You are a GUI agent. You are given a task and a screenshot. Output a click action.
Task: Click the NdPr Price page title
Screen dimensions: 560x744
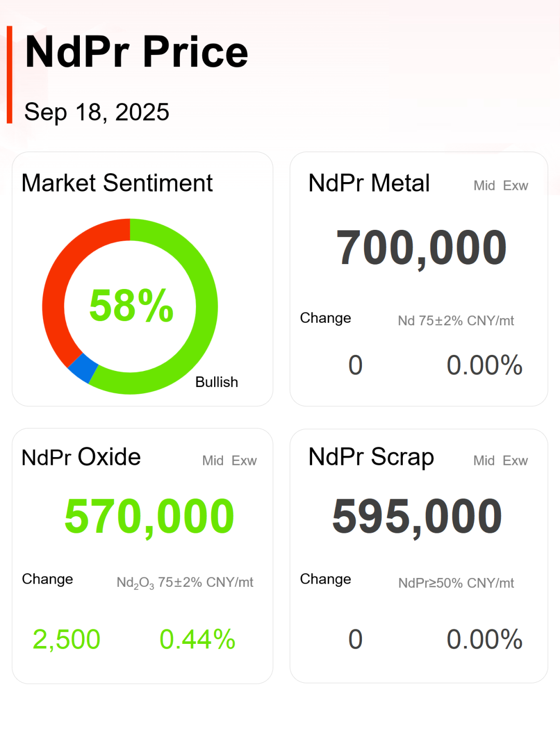point(136,52)
